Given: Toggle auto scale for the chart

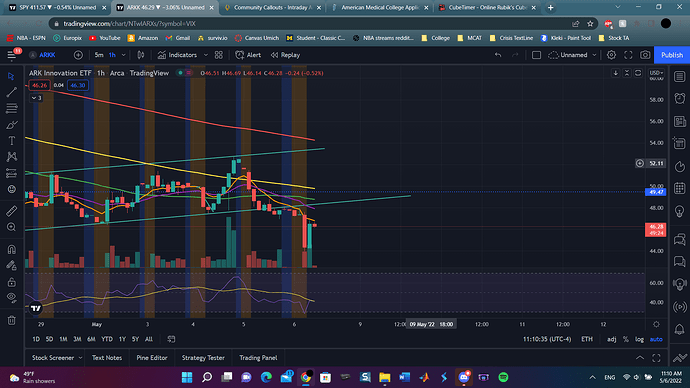Looking at the screenshot, I should point(656,339).
